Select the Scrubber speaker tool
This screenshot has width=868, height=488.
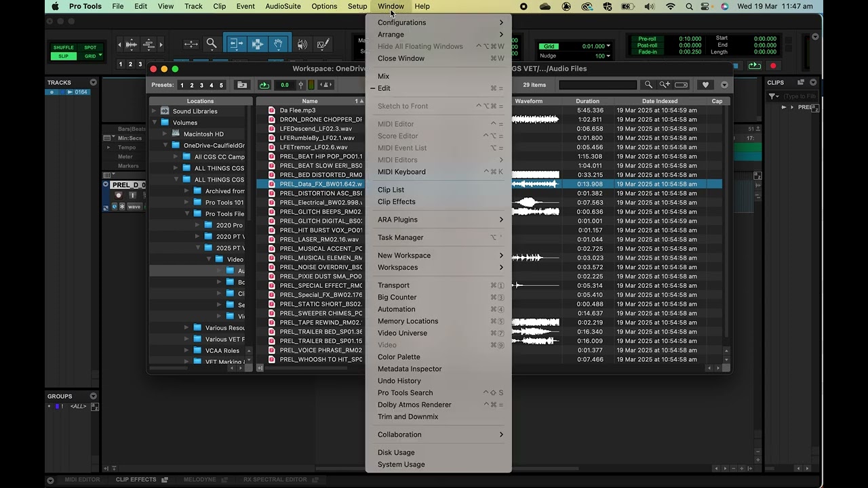tap(302, 45)
